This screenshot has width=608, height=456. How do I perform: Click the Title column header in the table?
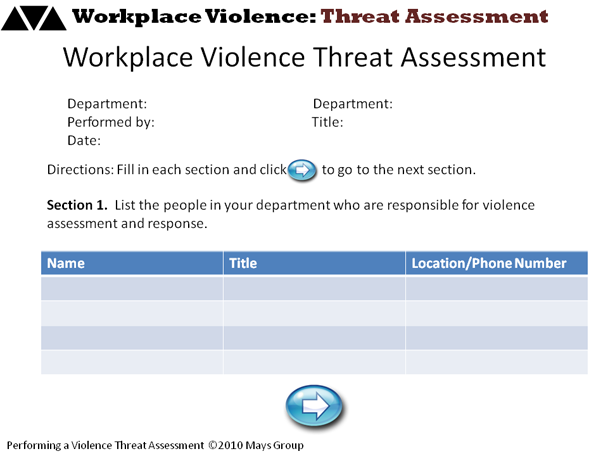click(x=313, y=263)
